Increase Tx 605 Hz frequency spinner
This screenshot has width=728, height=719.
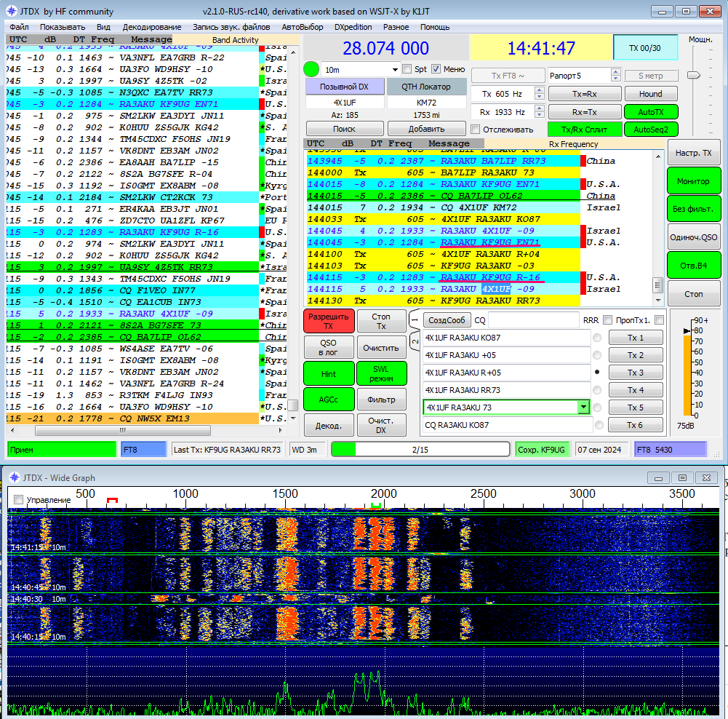[539, 90]
